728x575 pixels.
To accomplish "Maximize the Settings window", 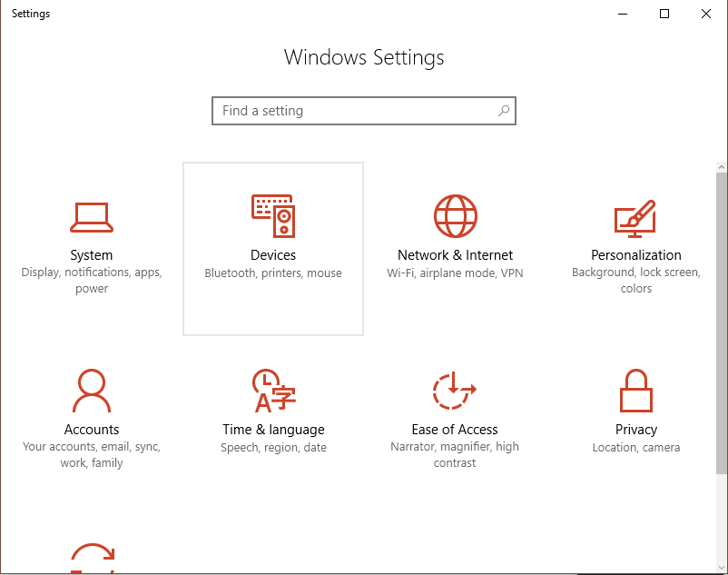I will pyautogui.click(x=664, y=14).
